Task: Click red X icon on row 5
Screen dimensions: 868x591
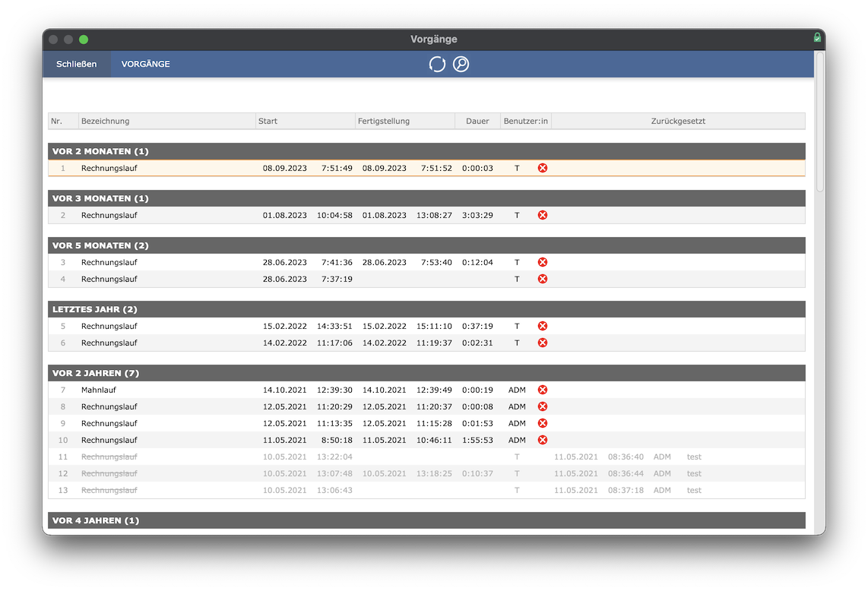Action: (x=543, y=326)
